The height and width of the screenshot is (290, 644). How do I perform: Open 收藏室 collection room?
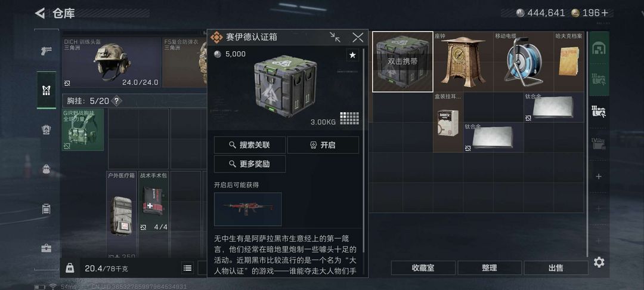(423, 268)
